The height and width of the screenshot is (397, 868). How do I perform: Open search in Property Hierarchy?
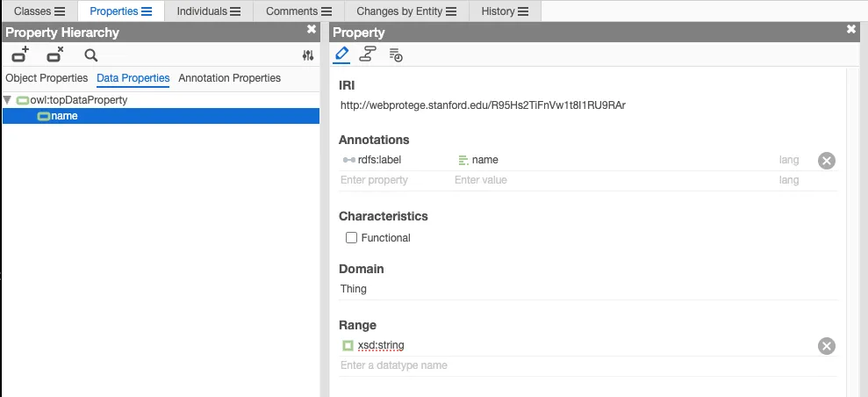click(90, 55)
